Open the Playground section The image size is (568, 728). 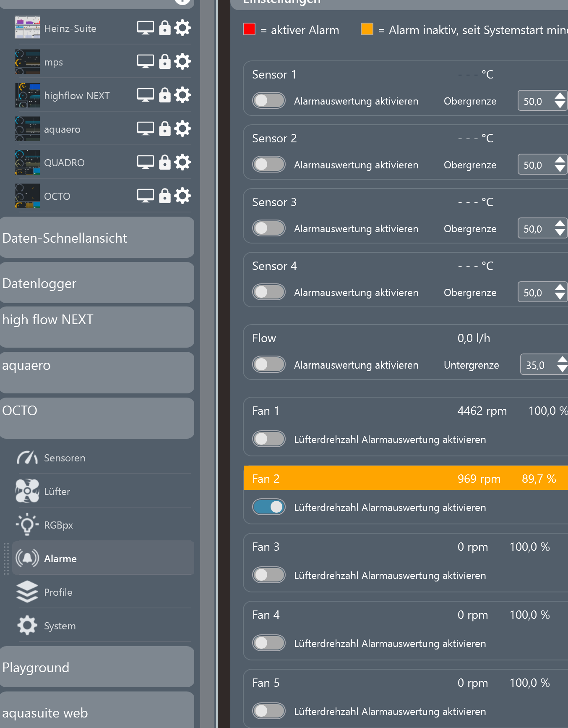[97, 667]
